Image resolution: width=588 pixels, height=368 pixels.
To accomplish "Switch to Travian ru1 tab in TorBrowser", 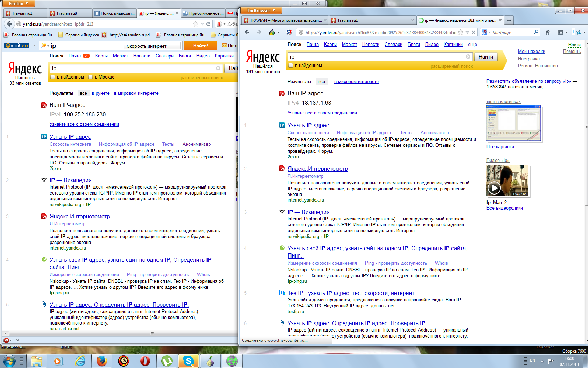I will tap(372, 20).
